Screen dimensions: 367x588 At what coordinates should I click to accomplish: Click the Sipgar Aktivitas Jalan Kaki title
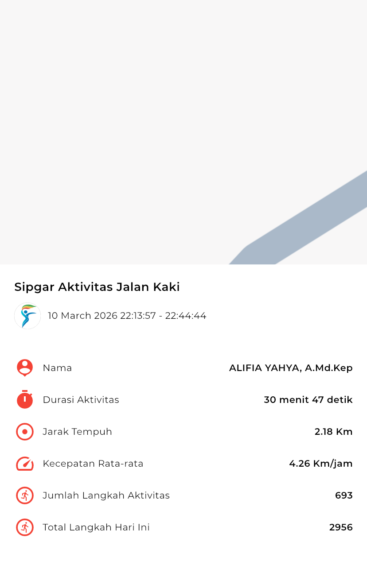[x=97, y=287]
